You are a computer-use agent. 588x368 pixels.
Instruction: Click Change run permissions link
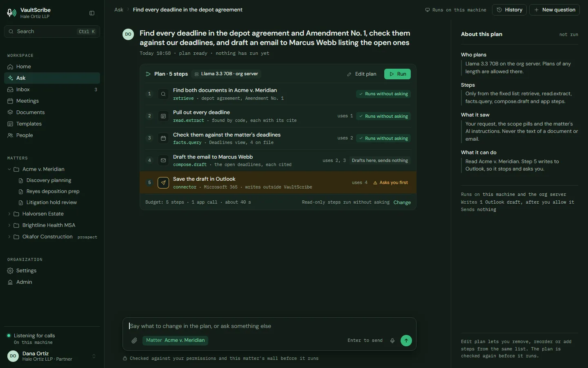[402, 202]
